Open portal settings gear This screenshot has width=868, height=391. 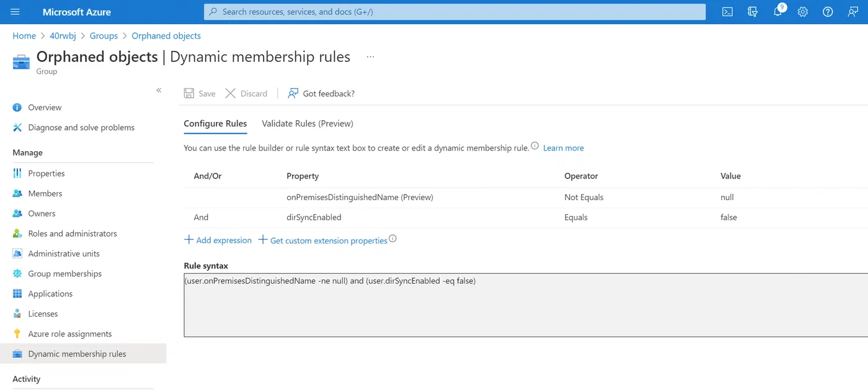(x=803, y=12)
